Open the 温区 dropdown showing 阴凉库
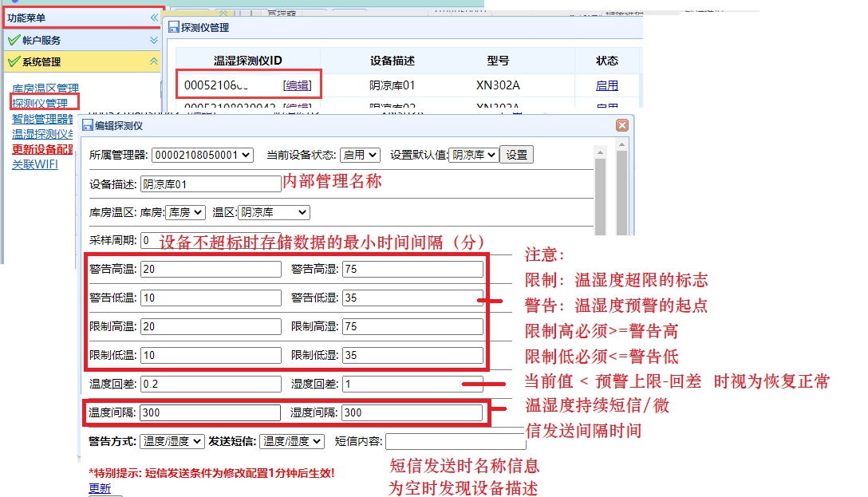 click(272, 212)
